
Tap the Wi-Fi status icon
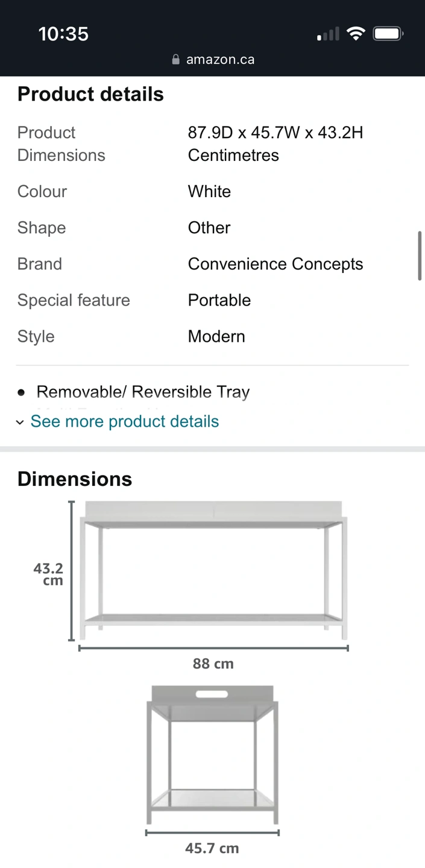[x=356, y=34]
